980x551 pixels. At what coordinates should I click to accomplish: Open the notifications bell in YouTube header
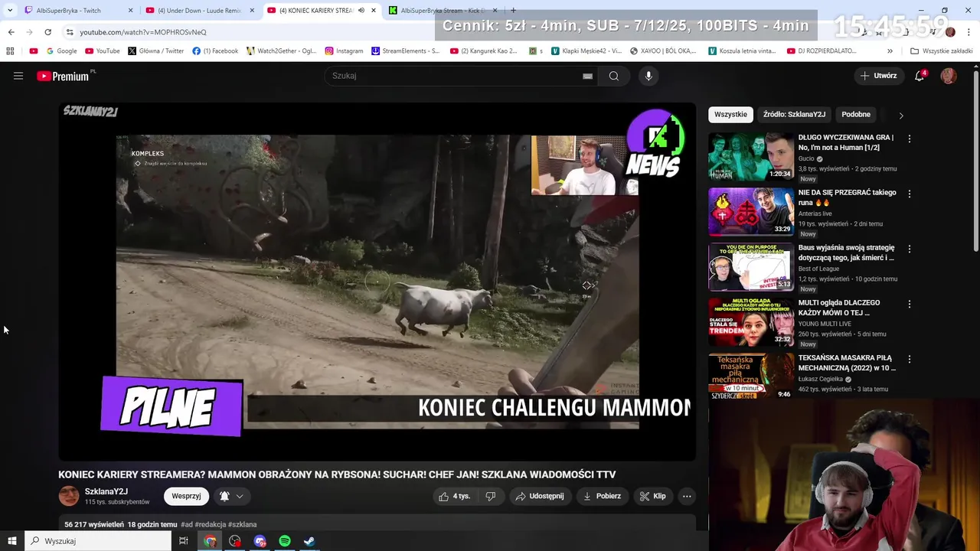[920, 76]
